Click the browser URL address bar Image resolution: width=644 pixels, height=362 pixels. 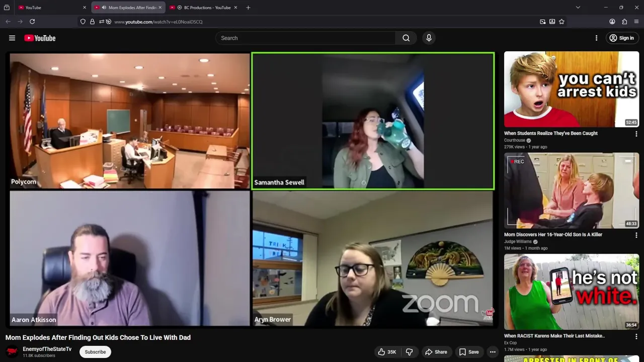(322, 22)
